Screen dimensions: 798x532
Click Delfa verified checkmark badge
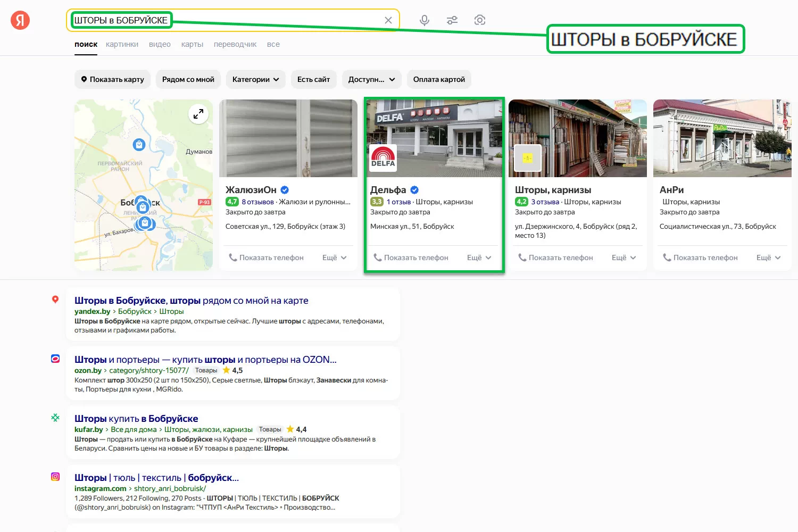pos(414,190)
